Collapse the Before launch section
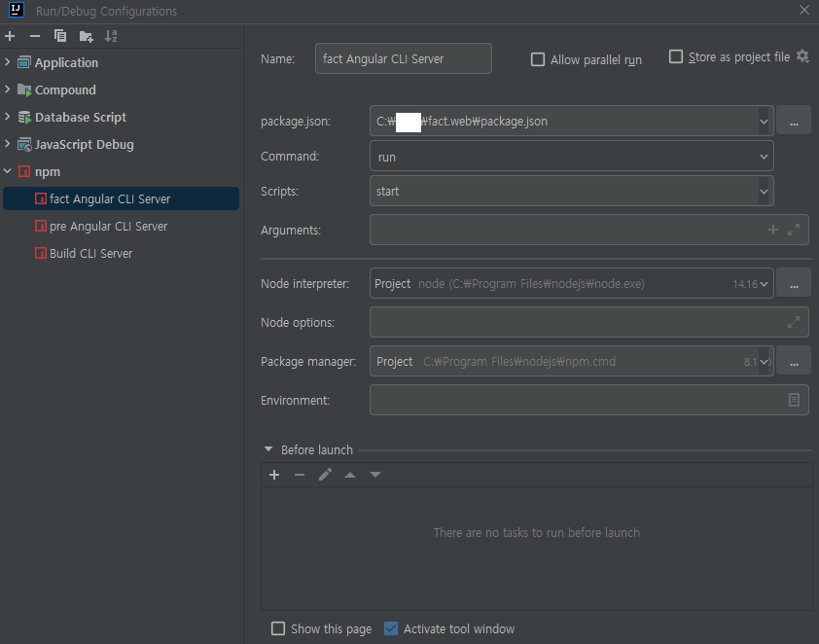 pos(268,449)
